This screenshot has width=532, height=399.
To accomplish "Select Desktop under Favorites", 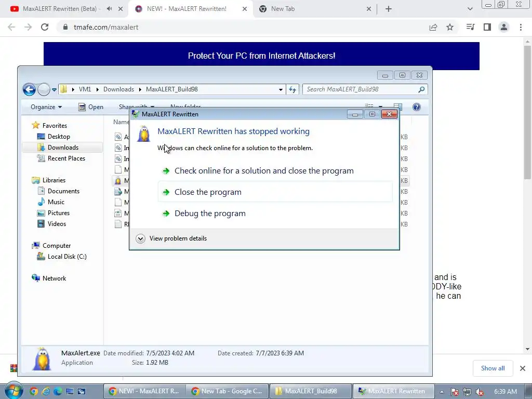I will [x=59, y=137].
